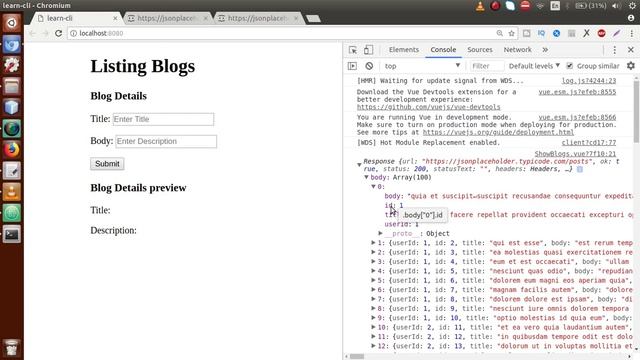The height and width of the screenshot is (360, 640).
Task: Toggle device toolbar icon in DevTools
Action: pyautogui.click(x=368, y=50)
